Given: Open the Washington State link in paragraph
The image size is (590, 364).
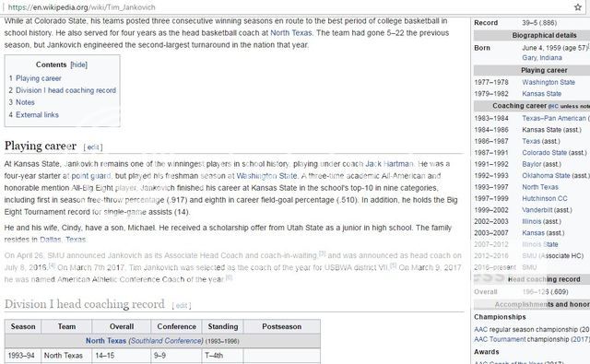Looking at the screenshot, I should (x=266, y=176).
